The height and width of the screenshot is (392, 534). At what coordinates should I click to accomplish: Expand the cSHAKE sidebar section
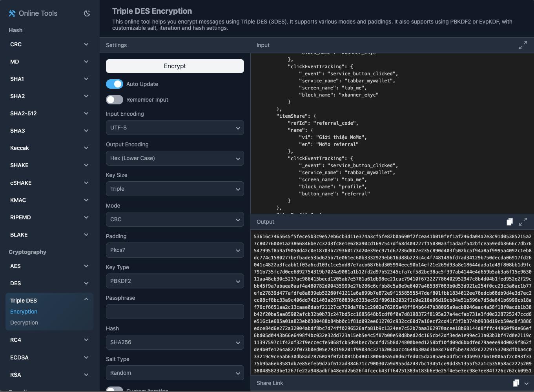coord(49,183)
